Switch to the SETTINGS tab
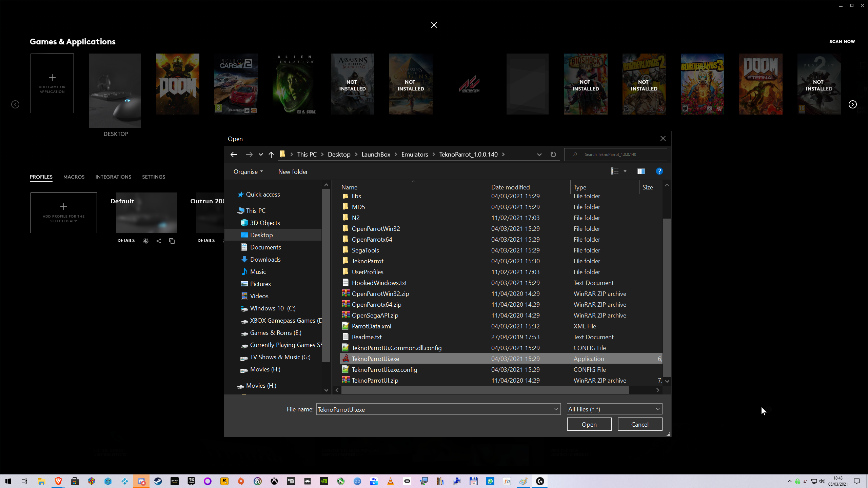The height and width of the screenshot is (488, 868). point(154,177)
